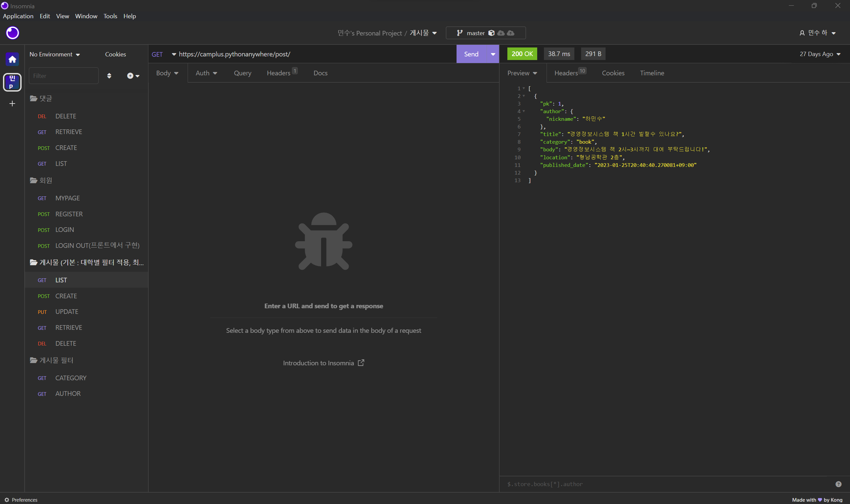Push to the cloud upload icon

510,33
